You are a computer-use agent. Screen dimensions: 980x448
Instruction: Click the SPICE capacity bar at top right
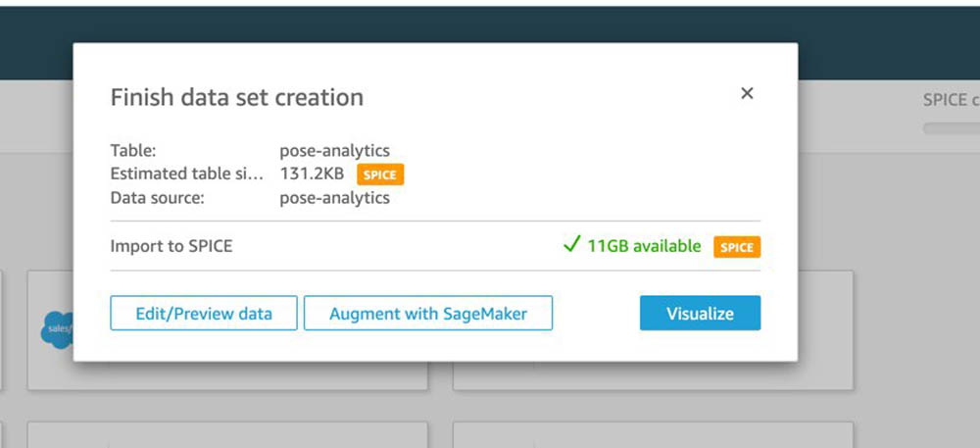point(952,128)
